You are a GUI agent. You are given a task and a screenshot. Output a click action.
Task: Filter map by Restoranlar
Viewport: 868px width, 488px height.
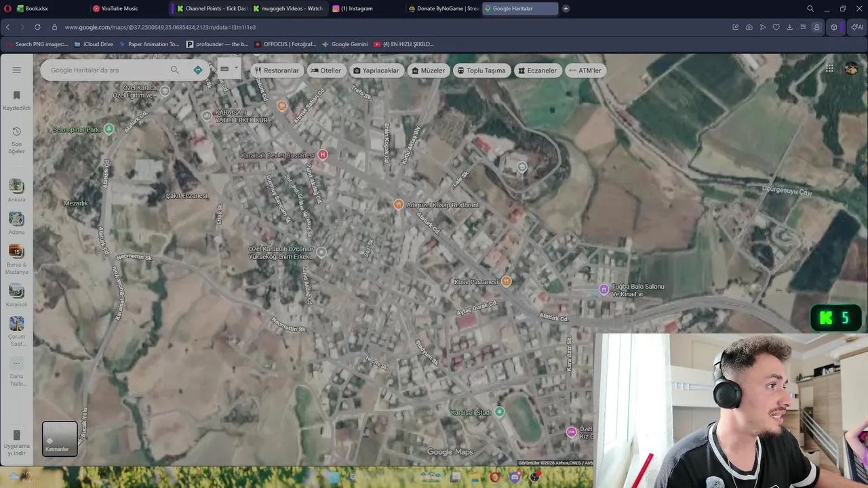click(x=276, y=70)
